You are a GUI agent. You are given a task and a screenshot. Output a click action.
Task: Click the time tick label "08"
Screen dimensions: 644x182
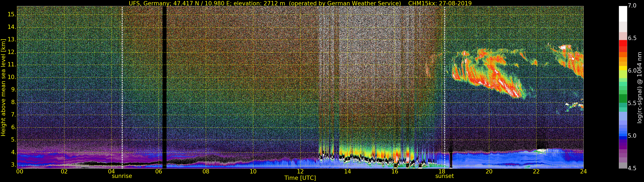(x=206, y=172)
